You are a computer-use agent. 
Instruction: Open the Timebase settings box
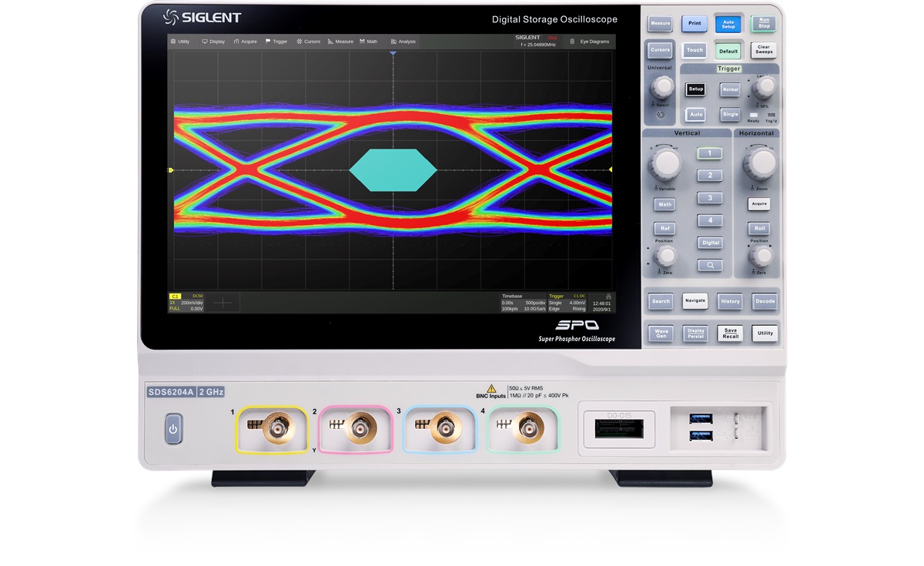[x=523, y=302]
